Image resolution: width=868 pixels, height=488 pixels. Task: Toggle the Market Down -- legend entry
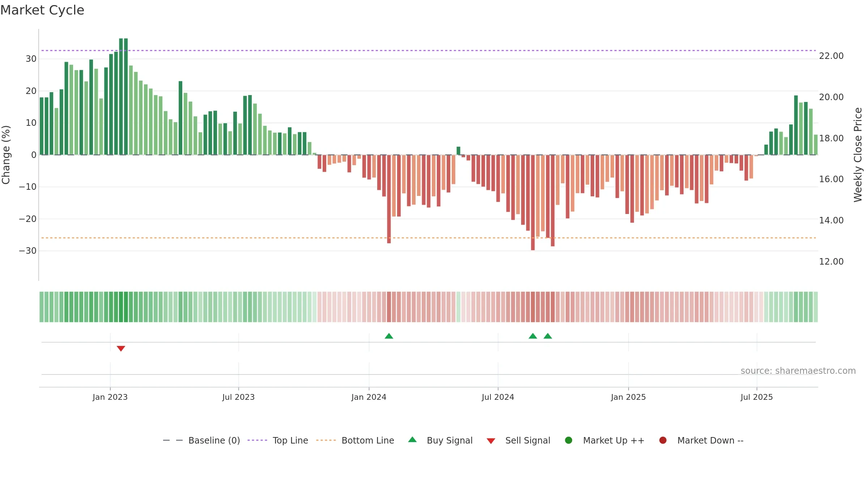pyautogui.click(x=701, y=440)
